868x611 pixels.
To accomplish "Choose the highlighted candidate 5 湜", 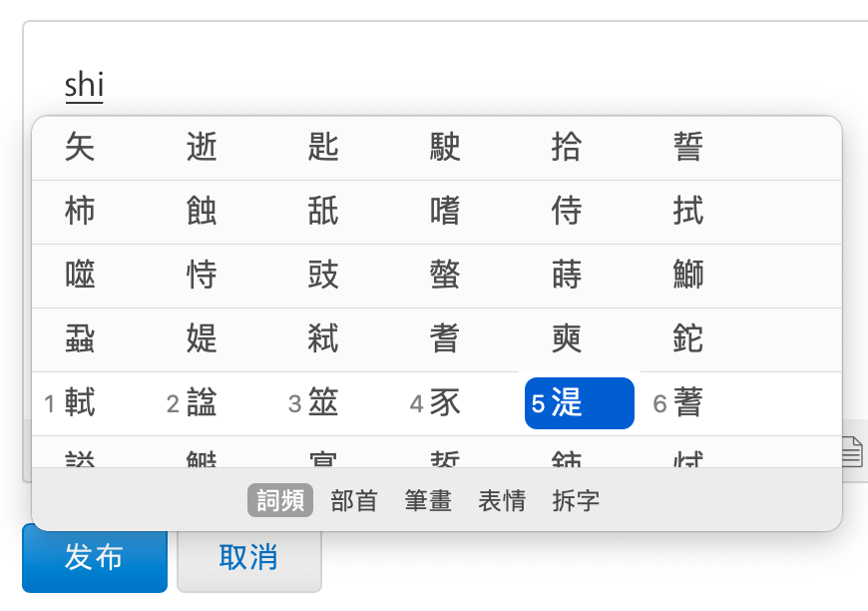I will point(579,403).
